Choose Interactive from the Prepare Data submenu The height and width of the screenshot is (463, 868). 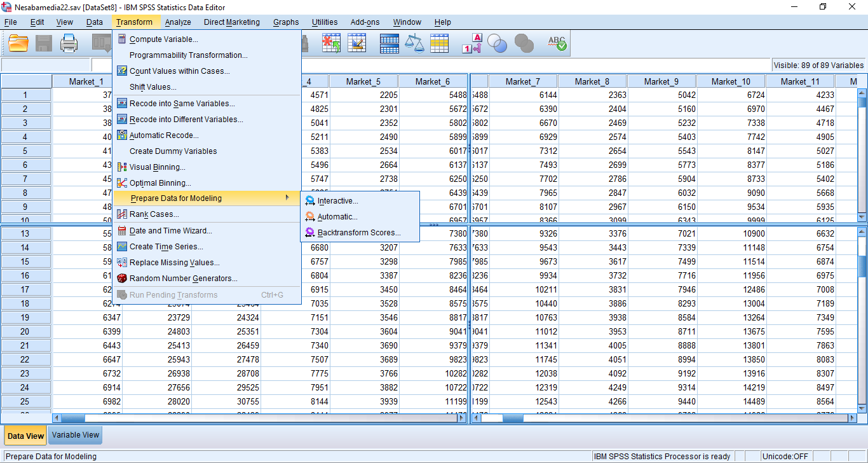click(x=337, y=201)
